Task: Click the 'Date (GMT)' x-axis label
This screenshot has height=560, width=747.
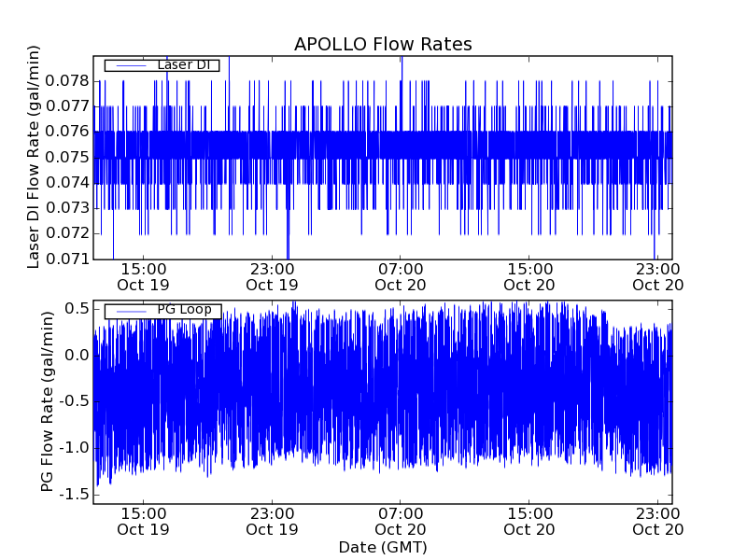Action: (383, 547)
